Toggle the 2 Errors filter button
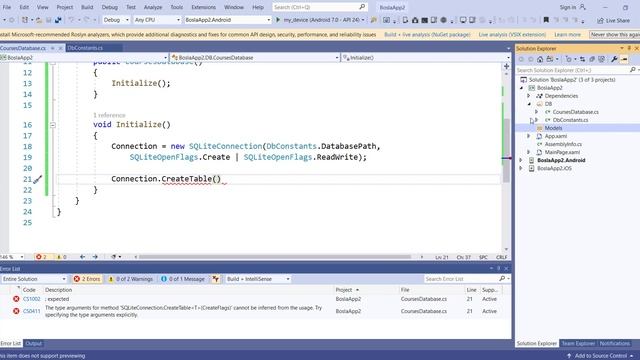 pyautogui.click(x=87, y=279)
